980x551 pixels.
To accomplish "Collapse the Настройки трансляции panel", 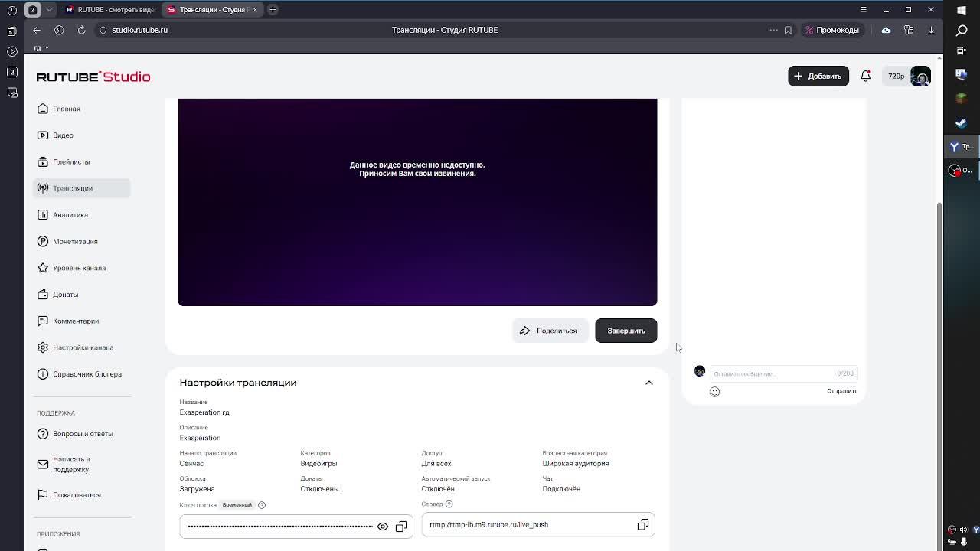I will pyautogui.click(x=649, y=383).
